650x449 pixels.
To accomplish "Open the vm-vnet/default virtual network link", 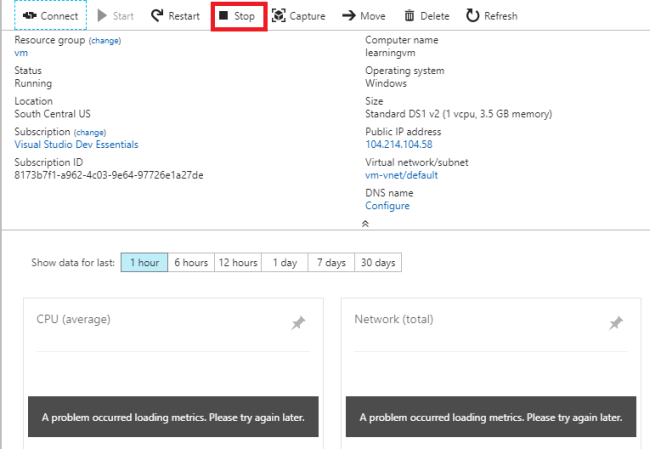I will click(x=401, y=175).
